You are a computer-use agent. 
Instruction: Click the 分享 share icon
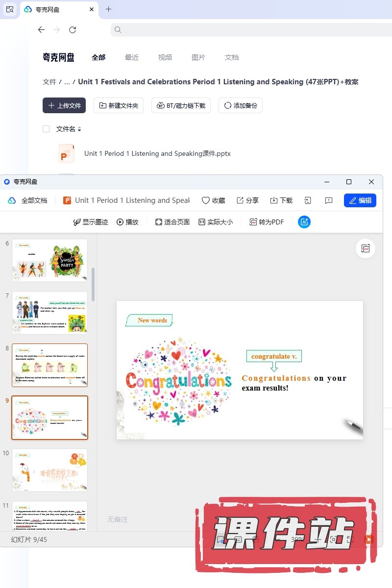click(x=247, y=200)
